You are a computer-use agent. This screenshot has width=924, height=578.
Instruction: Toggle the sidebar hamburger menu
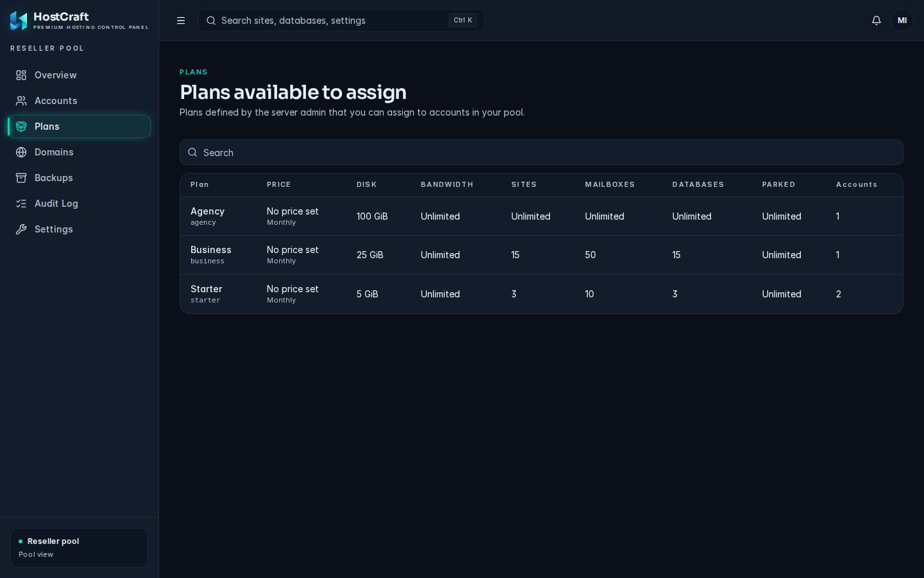(x=181, y=21)
